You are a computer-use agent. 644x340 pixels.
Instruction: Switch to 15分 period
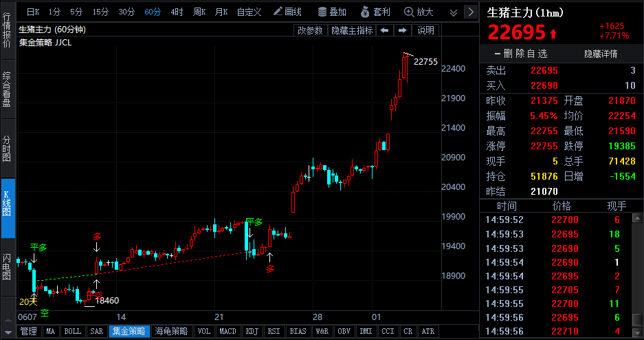pyautogui.click(x=100, y=12)
